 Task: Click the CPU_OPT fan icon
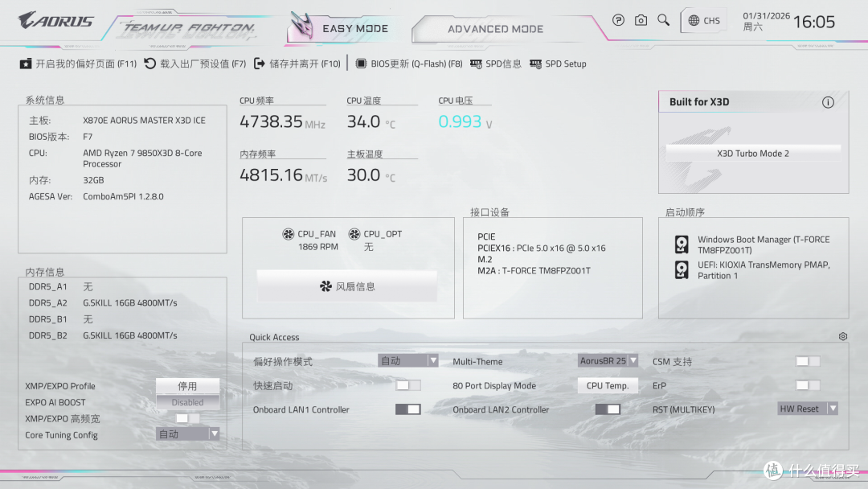(x=354, y=234)
